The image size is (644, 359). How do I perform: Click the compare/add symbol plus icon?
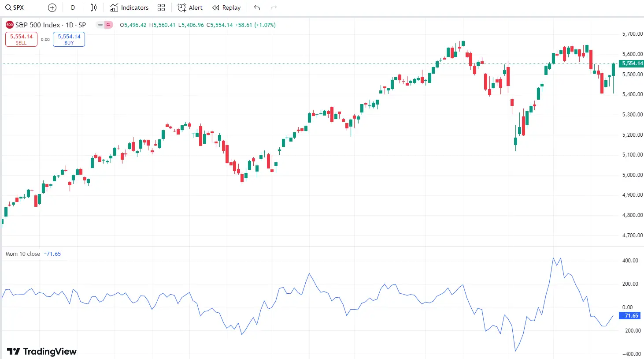pos(52,7)
